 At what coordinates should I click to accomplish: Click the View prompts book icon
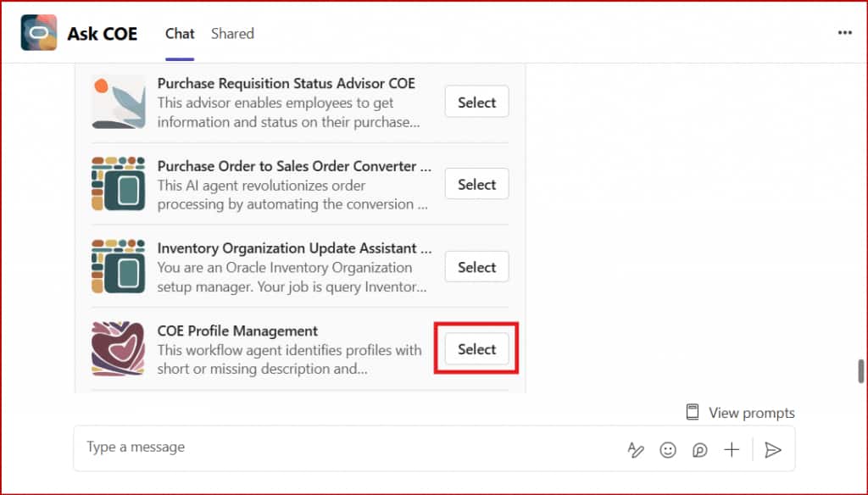pyautogui.click(x=693, y=413)
